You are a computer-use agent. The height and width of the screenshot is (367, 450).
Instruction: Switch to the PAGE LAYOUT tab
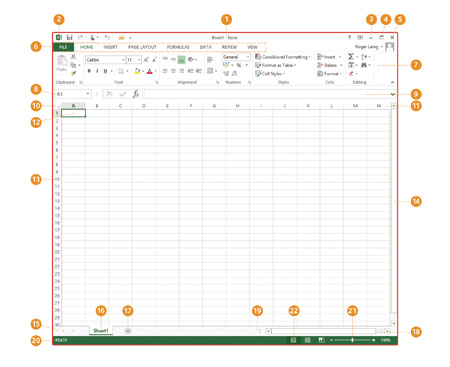[142, 47]
